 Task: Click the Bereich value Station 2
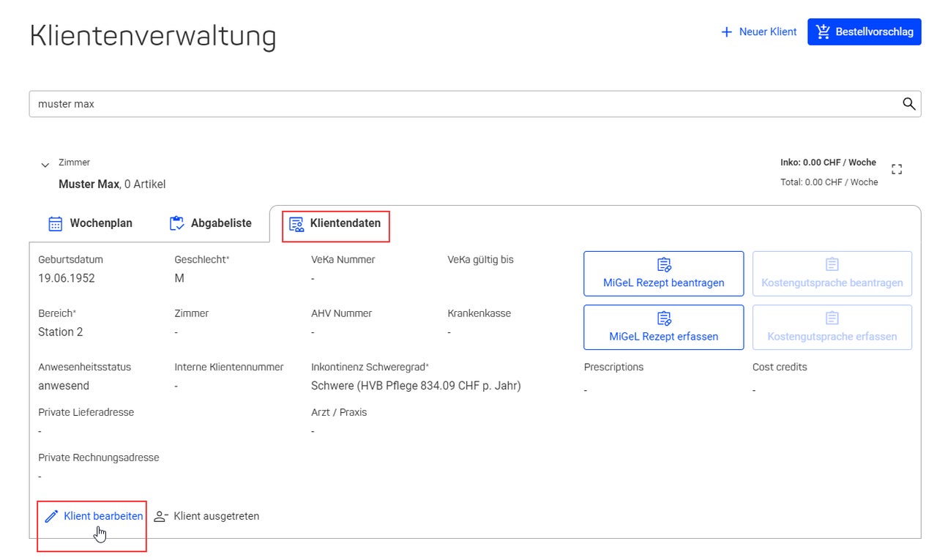[x=61, y=332]
